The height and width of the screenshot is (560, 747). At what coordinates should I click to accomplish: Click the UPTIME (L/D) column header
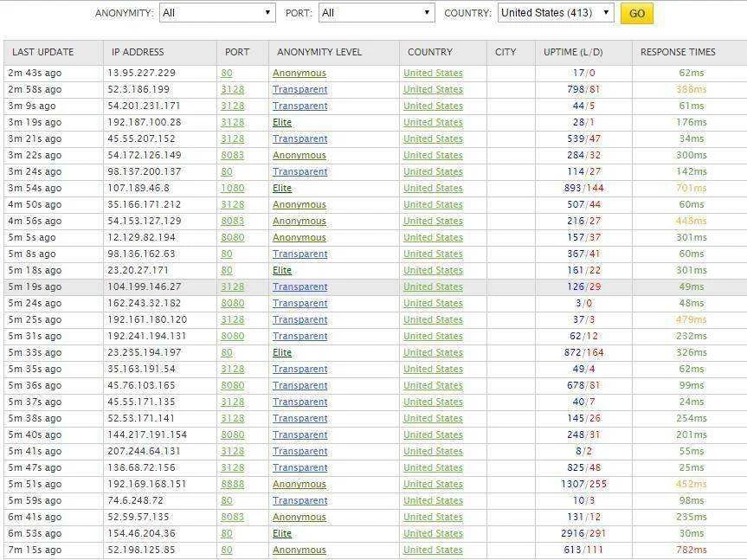click(573, 52)
